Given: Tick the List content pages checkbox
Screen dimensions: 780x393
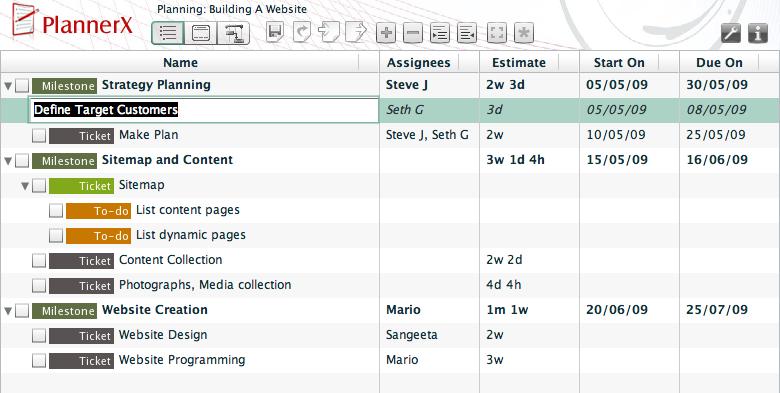Looking at the screenshot, I should click(x=56, y=210).
